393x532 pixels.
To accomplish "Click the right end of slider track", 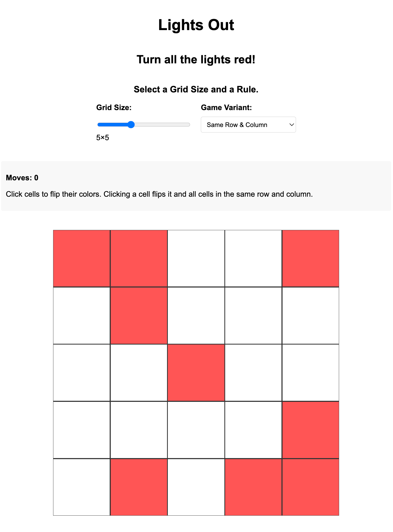I will (188, 125).
